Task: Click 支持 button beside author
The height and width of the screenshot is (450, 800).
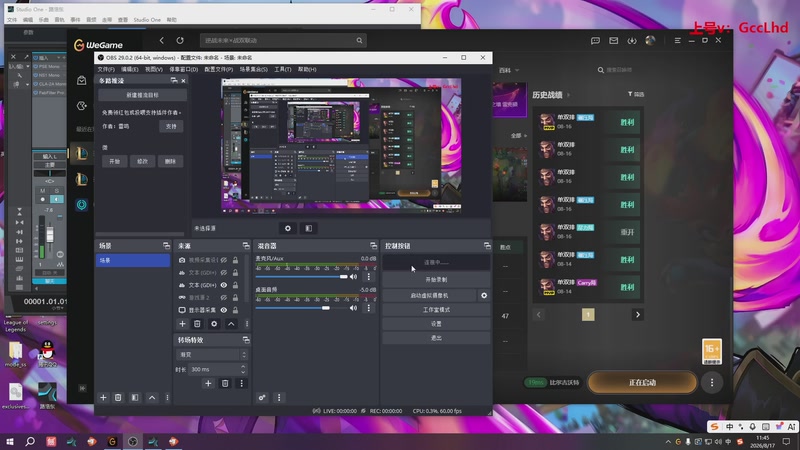Action: (x=171, y=127)
